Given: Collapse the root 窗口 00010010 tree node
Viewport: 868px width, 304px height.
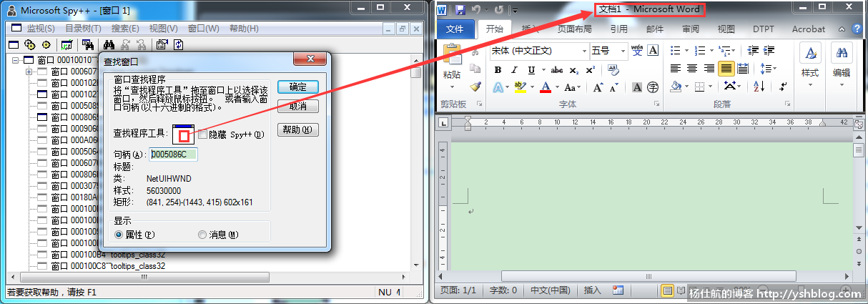Looking at the screenshot, I should pos(16,60).
